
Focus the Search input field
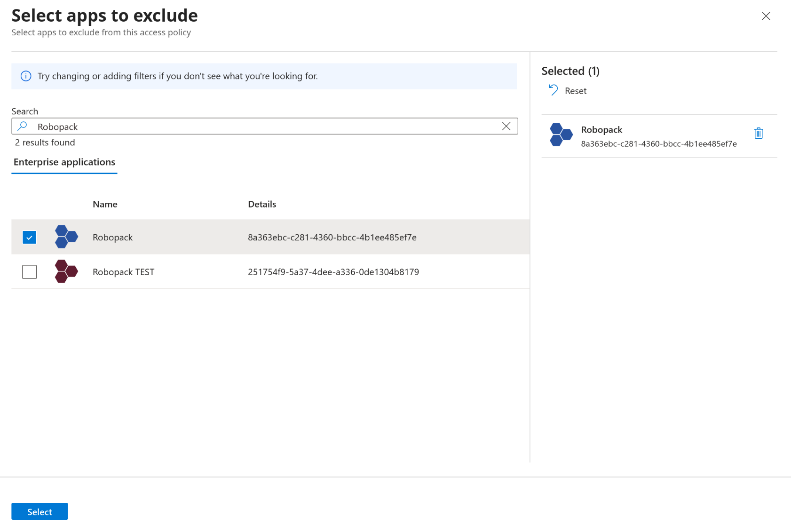265,126
